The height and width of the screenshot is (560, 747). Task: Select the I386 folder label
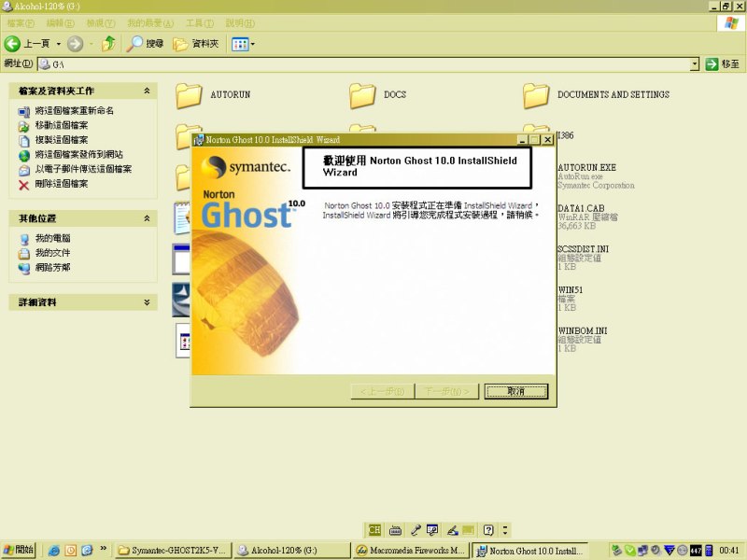pyautogui.click(x=566, y=135)
